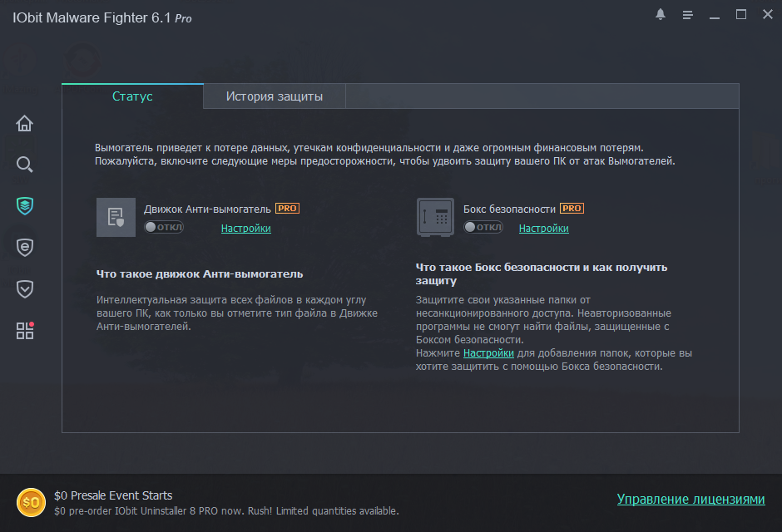Click the Anti-ransomware engine document icon

116,217
